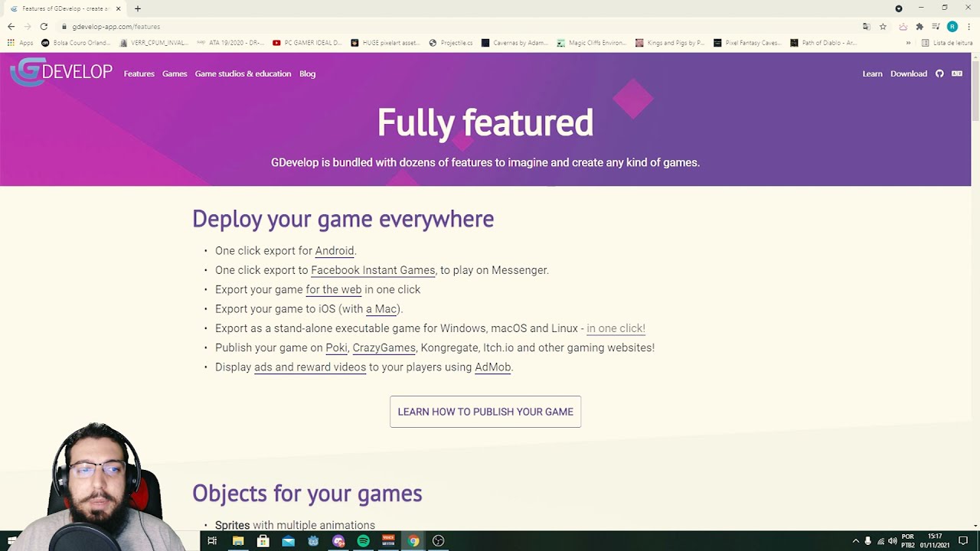The width and height of the screenshot is (980, 551).
Task: Open the Lista de leitura reading list
Action: coord(947,43)
